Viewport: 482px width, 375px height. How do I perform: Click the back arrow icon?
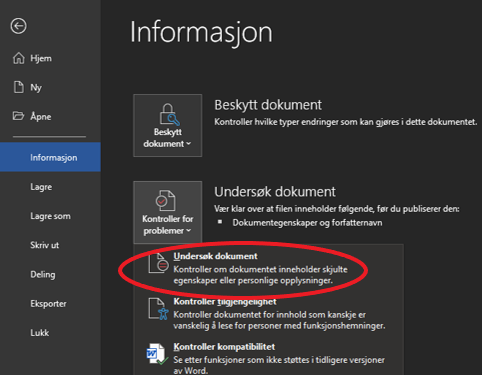(x=18, y=26)
